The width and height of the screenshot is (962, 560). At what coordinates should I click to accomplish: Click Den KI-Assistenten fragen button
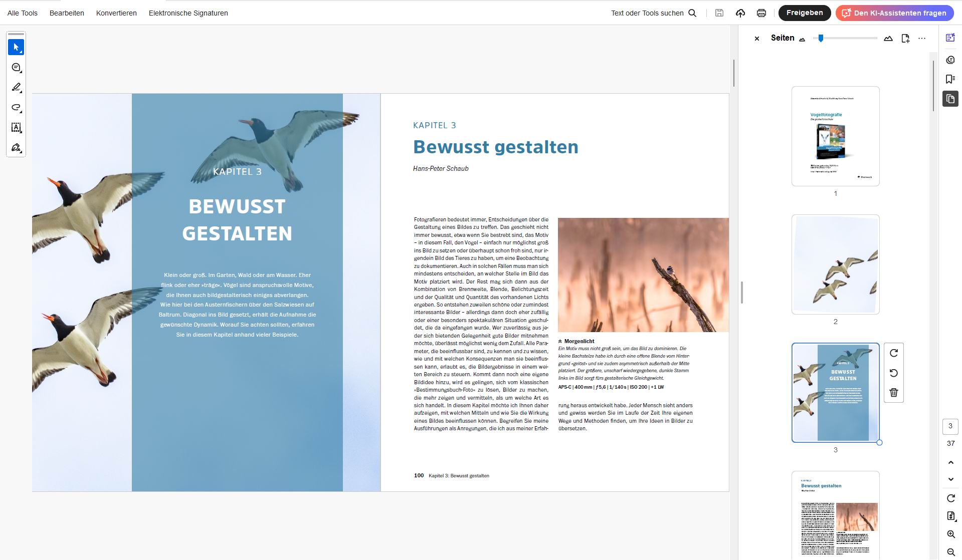point(895,13)
